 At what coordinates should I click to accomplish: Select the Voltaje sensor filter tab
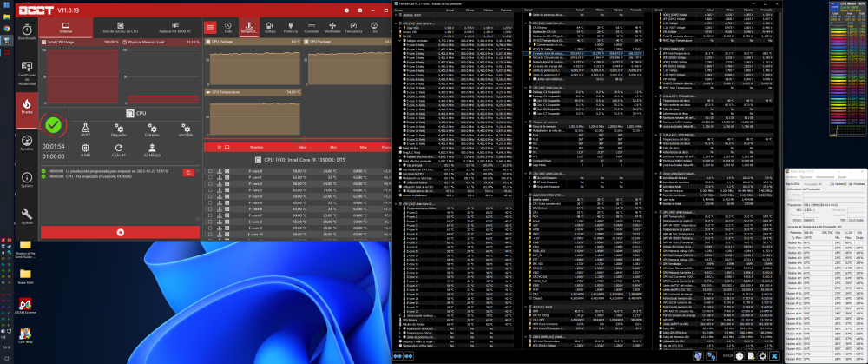pyautogui.click(x=270, y=27)
